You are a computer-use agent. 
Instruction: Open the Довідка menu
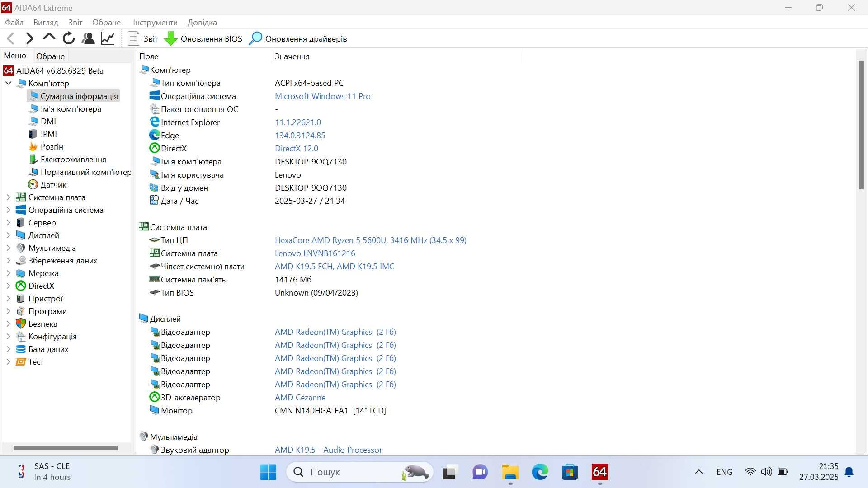[x=202, y=23]
